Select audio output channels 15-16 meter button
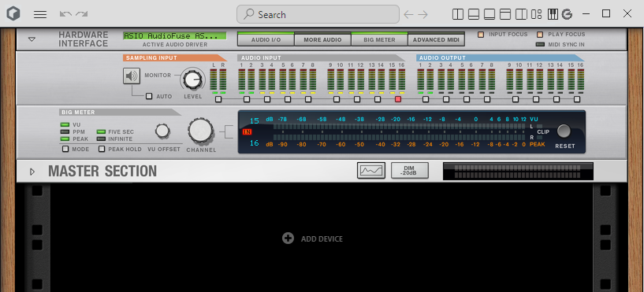The width and height of the screenshot is (644, 292). [x=577, y=99]
